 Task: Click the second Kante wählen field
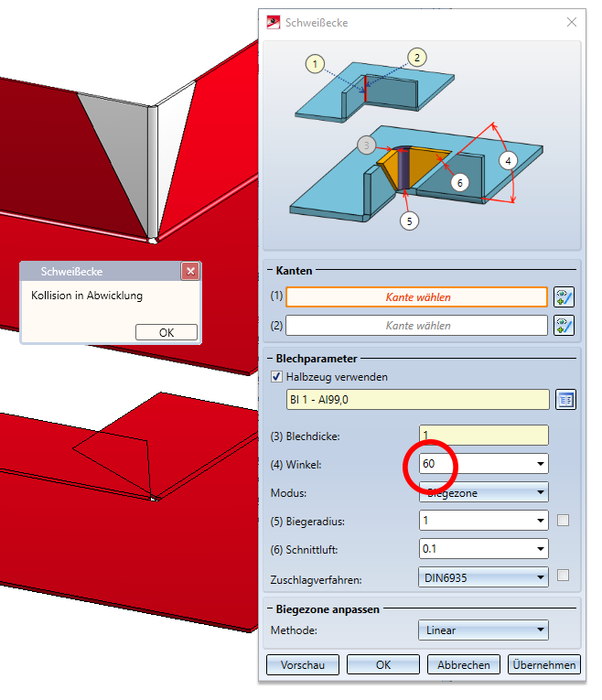[417, 326]
